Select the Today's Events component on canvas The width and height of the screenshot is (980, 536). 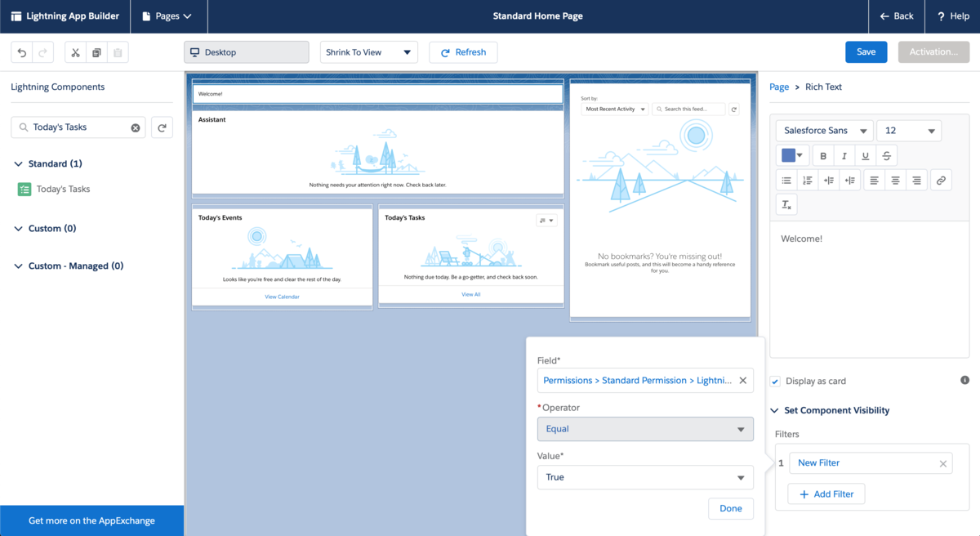click(x=282, y=257)
